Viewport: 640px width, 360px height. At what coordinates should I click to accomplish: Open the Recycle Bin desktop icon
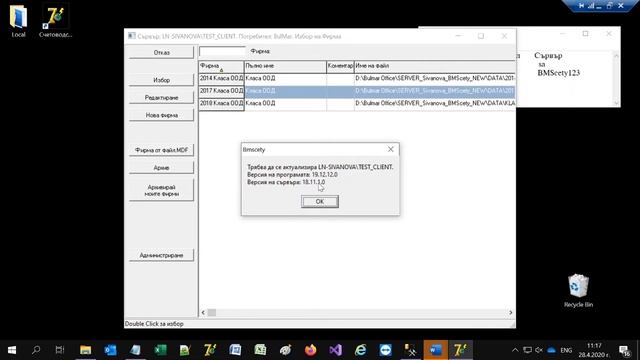click(578, 291)
